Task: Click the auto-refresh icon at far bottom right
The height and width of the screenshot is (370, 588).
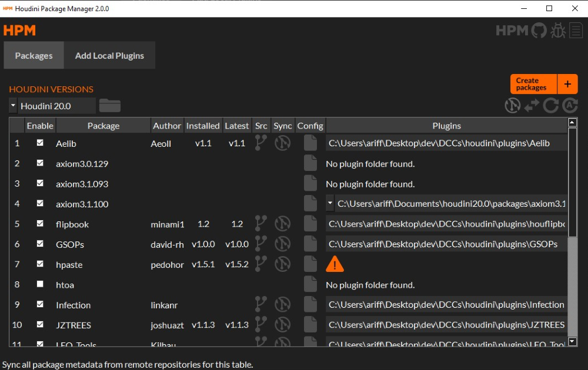Action: point(569,106)
